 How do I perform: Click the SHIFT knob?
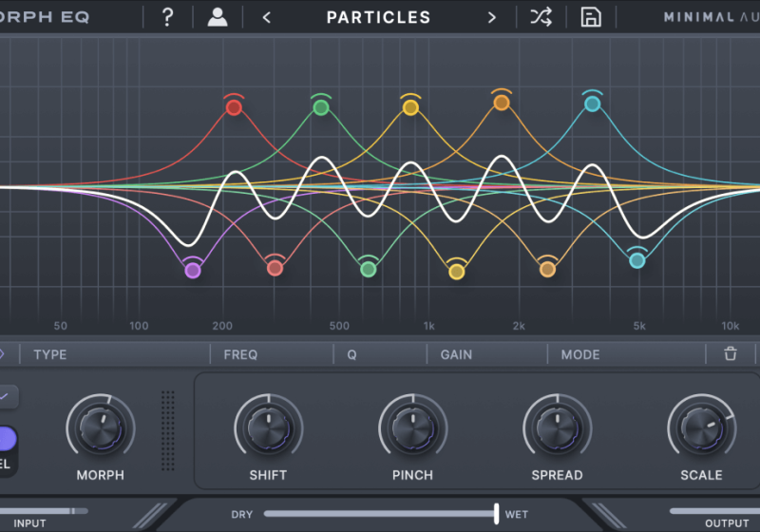pos(269,428)
